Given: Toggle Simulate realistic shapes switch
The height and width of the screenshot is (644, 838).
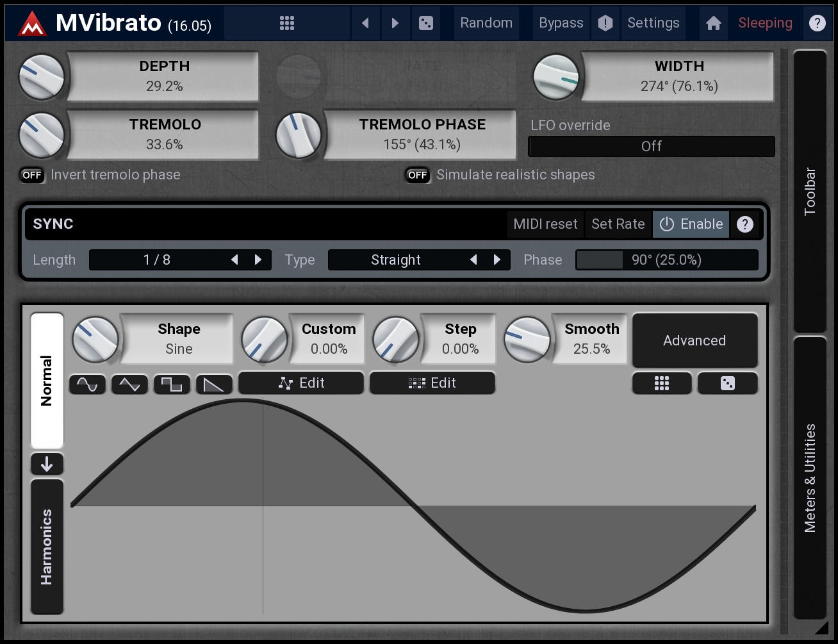Looking at the screenshot, I should tap(417, 175).
